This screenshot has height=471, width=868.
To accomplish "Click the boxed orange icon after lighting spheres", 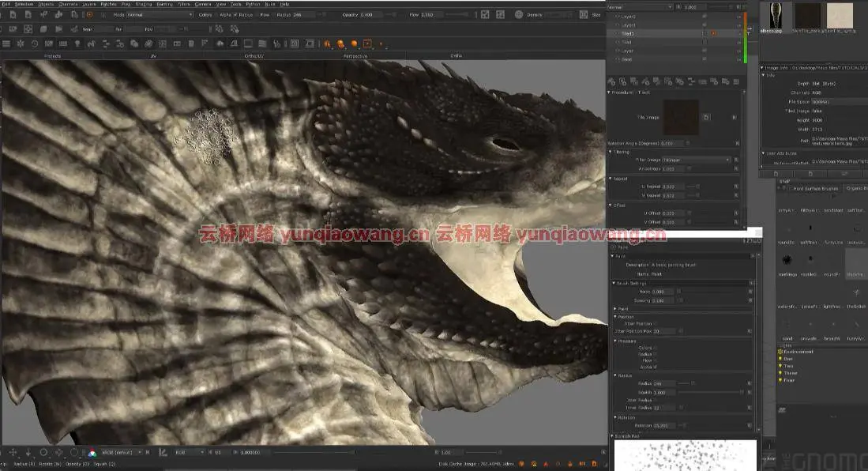I will [x=367, y=43].
